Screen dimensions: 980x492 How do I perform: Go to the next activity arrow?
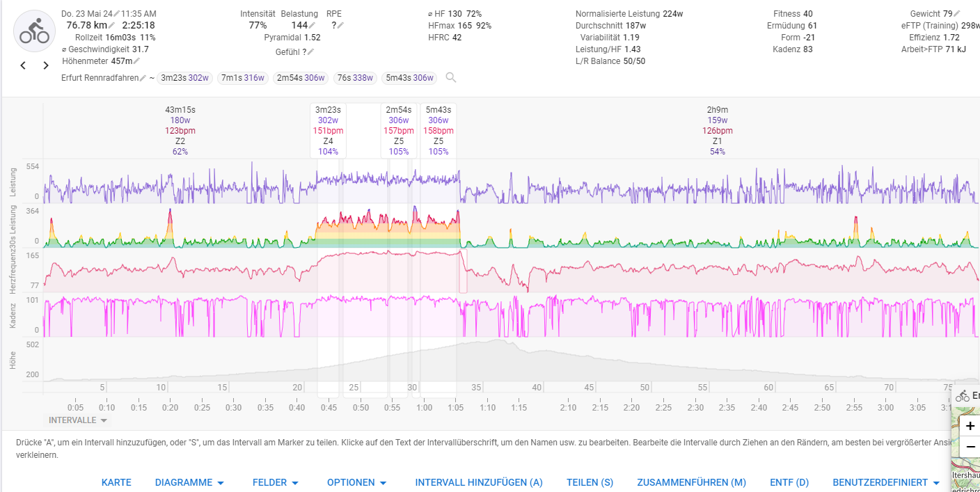[x=46, y=65]
